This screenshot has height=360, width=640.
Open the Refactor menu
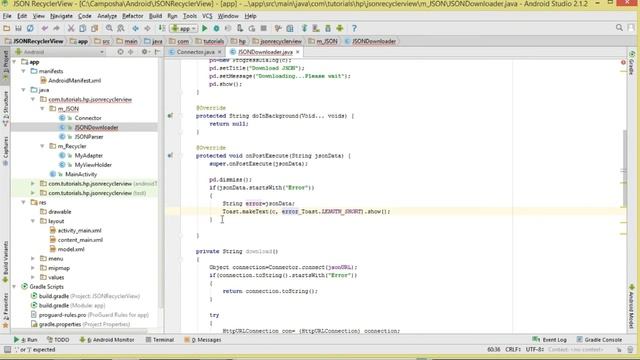(133, 16)
